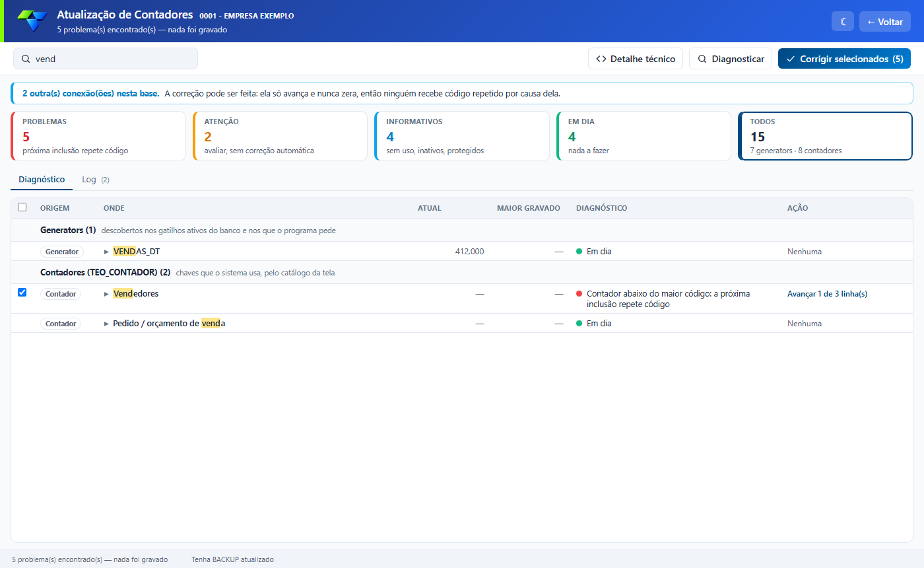Click the 'Generators (1)' group header
Viewport: 924px width, 568px height.
[68, 231]
